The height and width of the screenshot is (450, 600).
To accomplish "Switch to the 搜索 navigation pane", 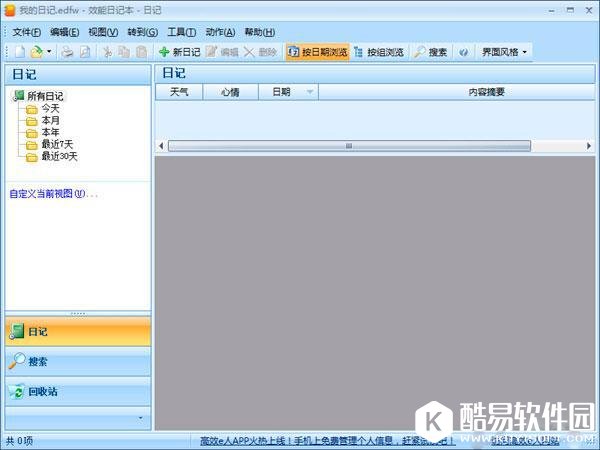I will [78, 361].
